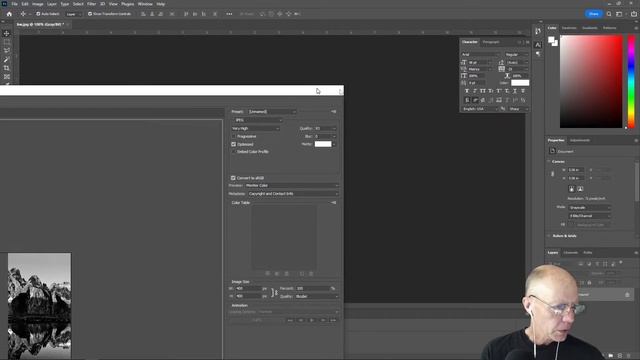Image resolution: width=640 pixels, height=360 pixels.
Task: Apply Faux Italic in the Character panel
Action: (475, 91)
